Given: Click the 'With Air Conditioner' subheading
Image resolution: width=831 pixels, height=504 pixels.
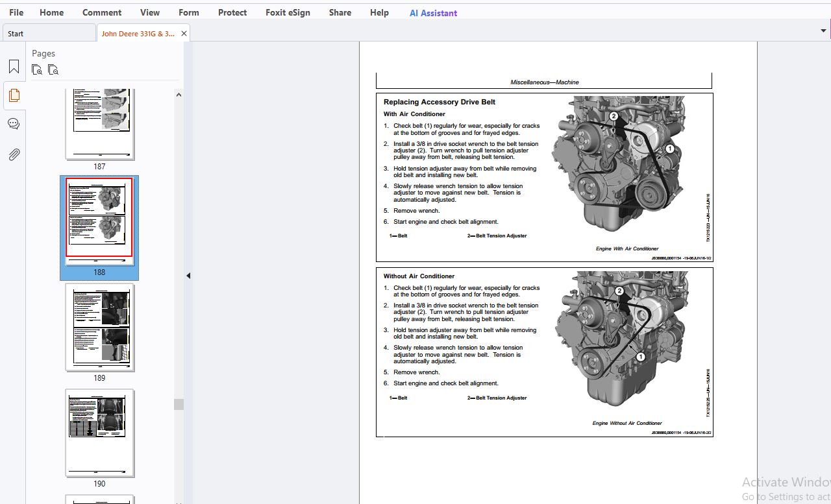Looking at the screenshot, I should tap(414, 114).
